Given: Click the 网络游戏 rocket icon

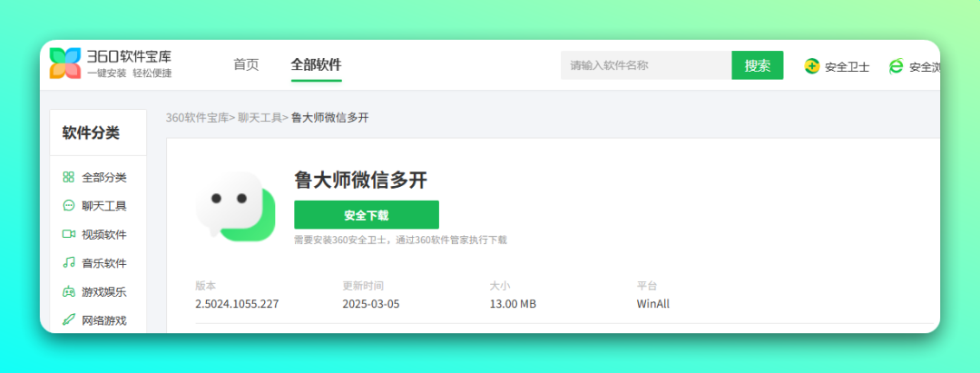Looking at the screenshot, I should coord(69,319).
